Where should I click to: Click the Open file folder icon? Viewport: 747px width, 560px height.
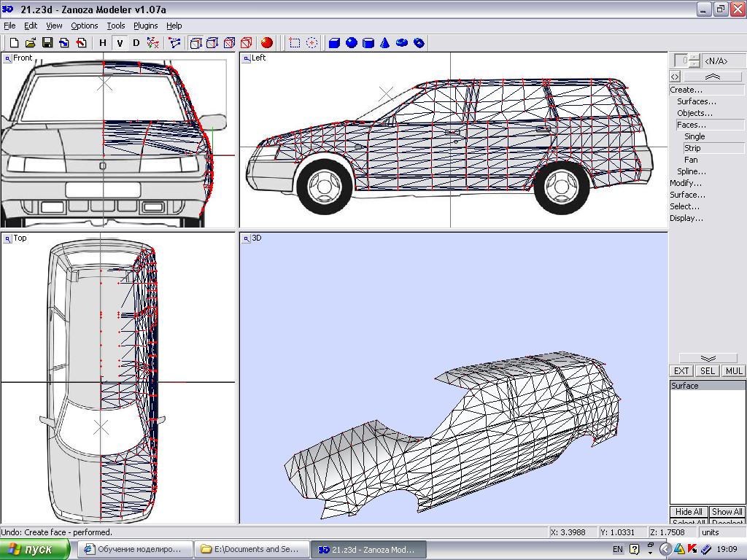(x=31, y=43)
